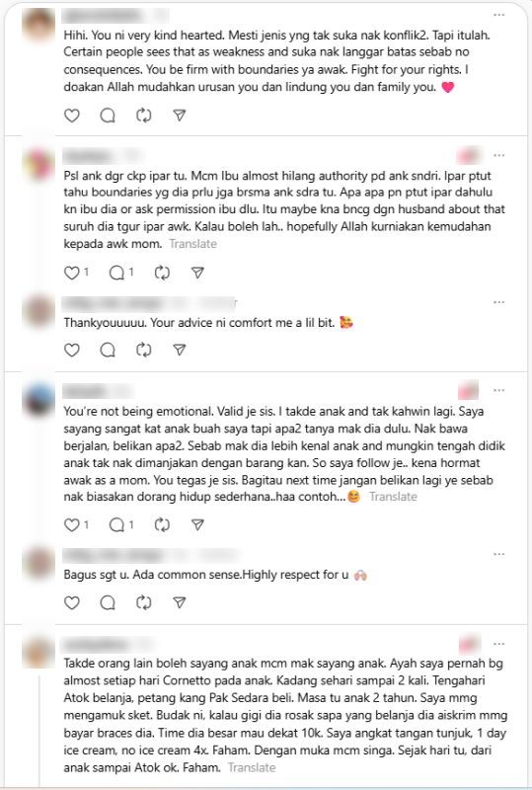This screenshot has width=532, height=790.
Task: Reply to the 'Hihi. You ni very kind' comment
Action: [108, 116]
